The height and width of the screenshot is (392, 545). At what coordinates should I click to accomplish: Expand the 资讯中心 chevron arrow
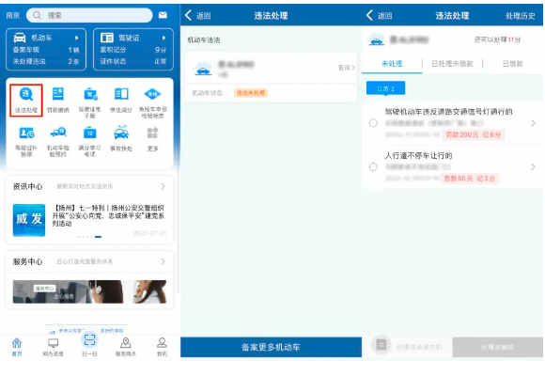[163, 186]
